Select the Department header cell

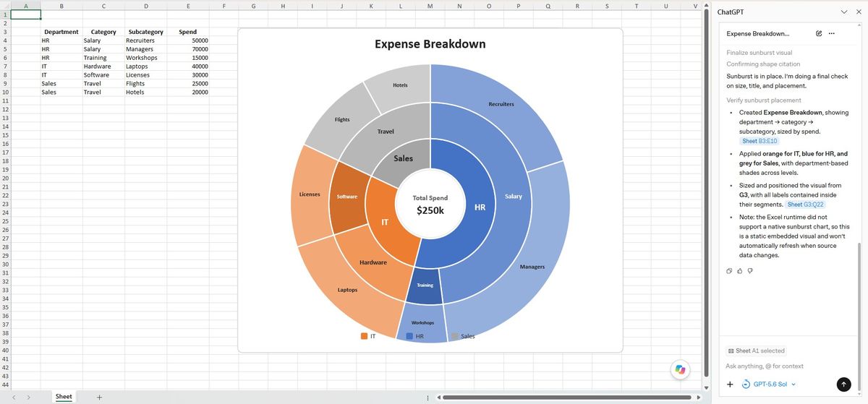click(x=61, y=32)
